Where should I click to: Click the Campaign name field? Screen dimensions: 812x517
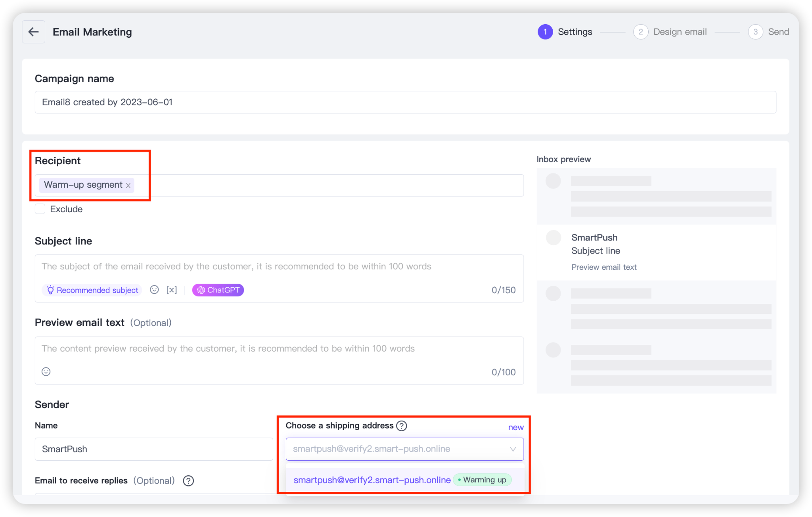tap(404, 102)
